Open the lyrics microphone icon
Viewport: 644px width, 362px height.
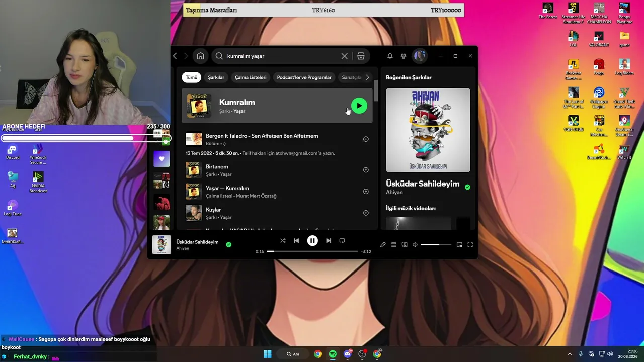coord(383,245)
